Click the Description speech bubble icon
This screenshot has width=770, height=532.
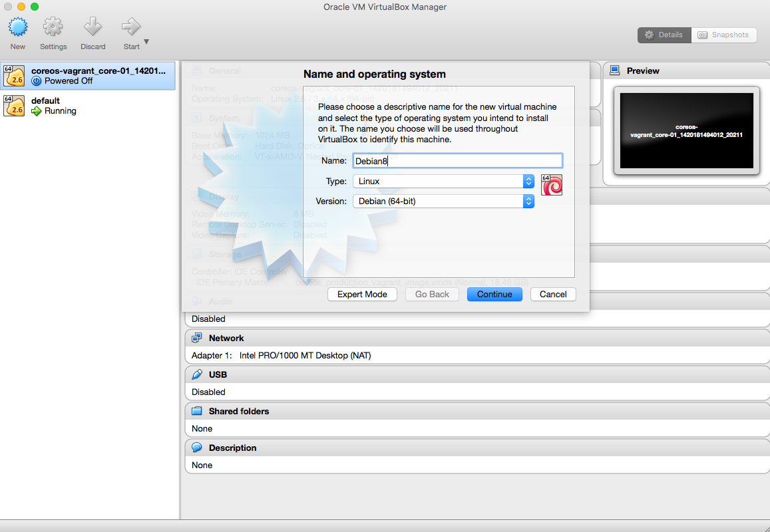[x=197, y=447]
